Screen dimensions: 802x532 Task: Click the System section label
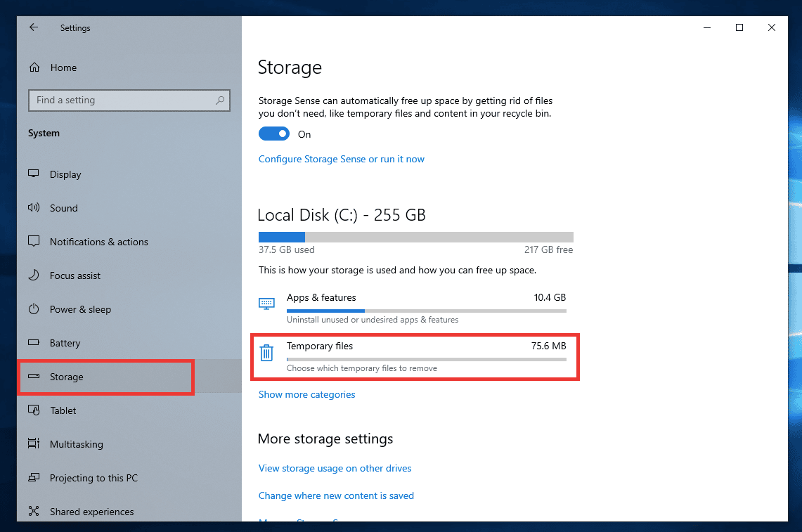[44, 133]
